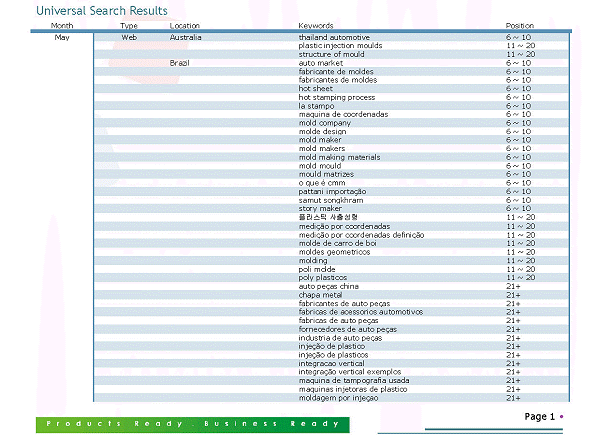Select keyword thailand automotive
The width and height of the screenshot is (600, 443).
point(334,37)
